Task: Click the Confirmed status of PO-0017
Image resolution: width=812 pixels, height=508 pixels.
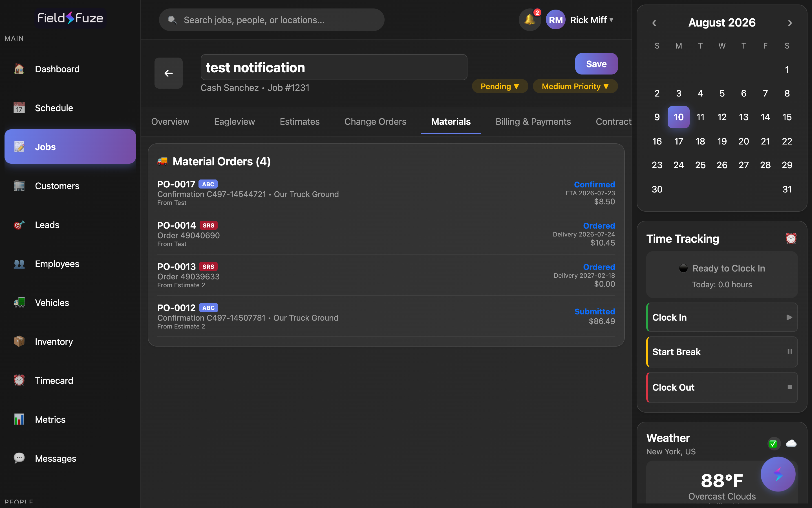Action: tap(594, 185)
